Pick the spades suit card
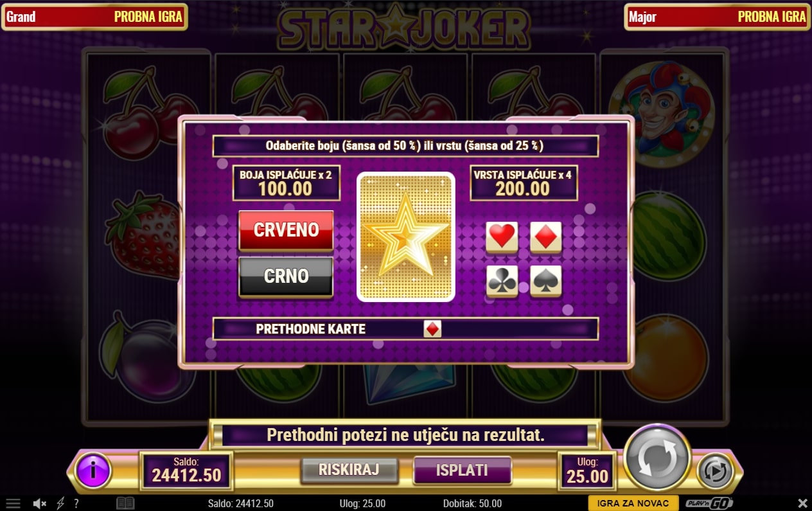The image size is (812, 511). coord(546,281)
